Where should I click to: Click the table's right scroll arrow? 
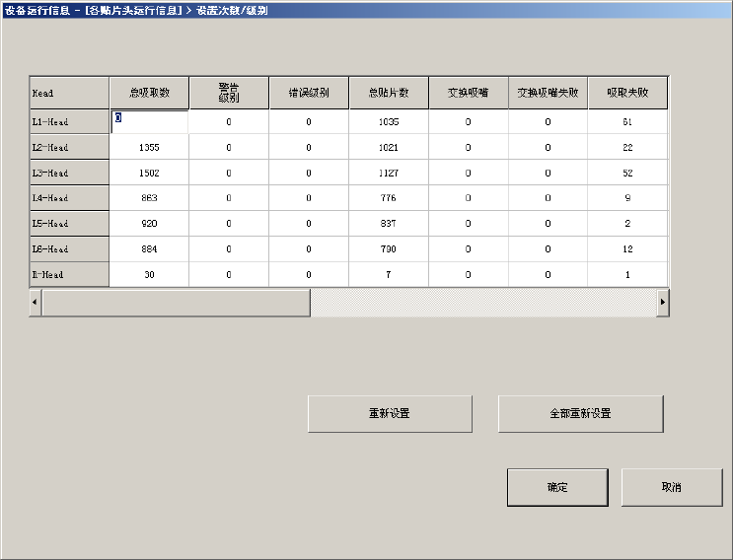(662, 303)
